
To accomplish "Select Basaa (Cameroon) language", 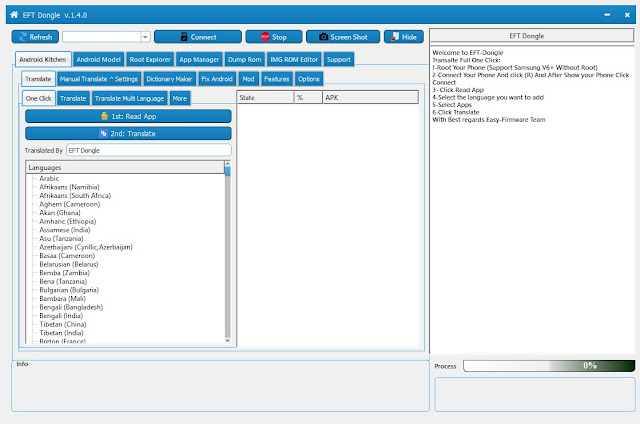I will 67,255.
